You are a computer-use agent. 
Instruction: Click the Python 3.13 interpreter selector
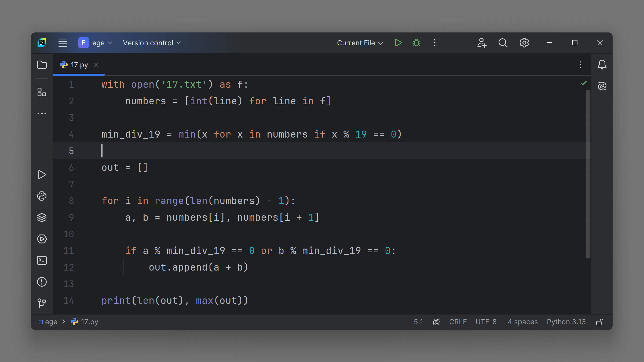[566, 322]
